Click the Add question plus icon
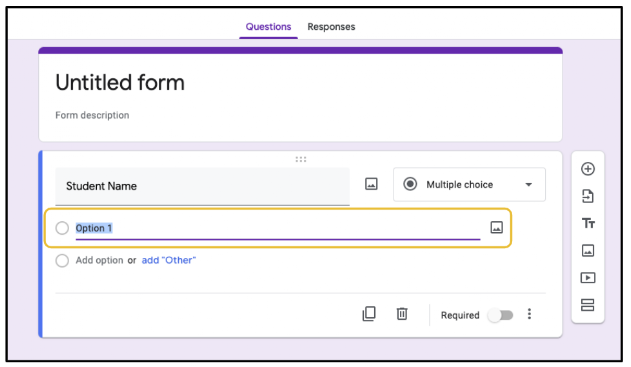Viewport: 631px width, 367px height. [588, 169]
